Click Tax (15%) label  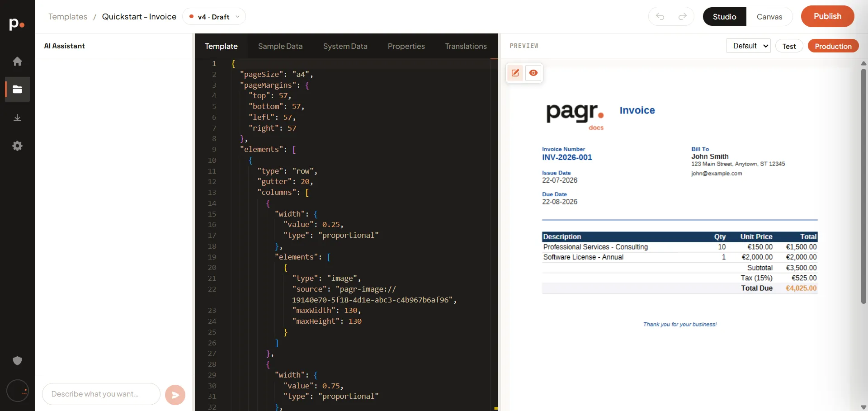point(756,278)
